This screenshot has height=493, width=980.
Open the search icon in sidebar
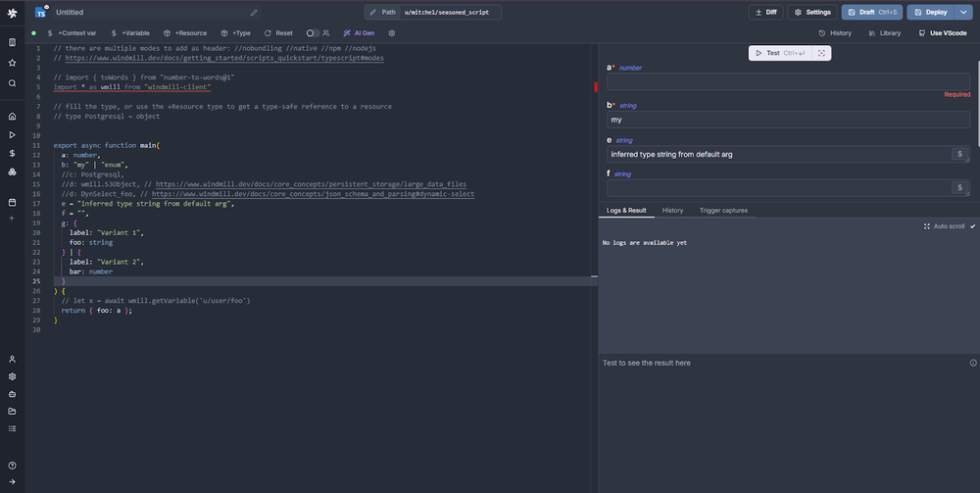[12, 83]
